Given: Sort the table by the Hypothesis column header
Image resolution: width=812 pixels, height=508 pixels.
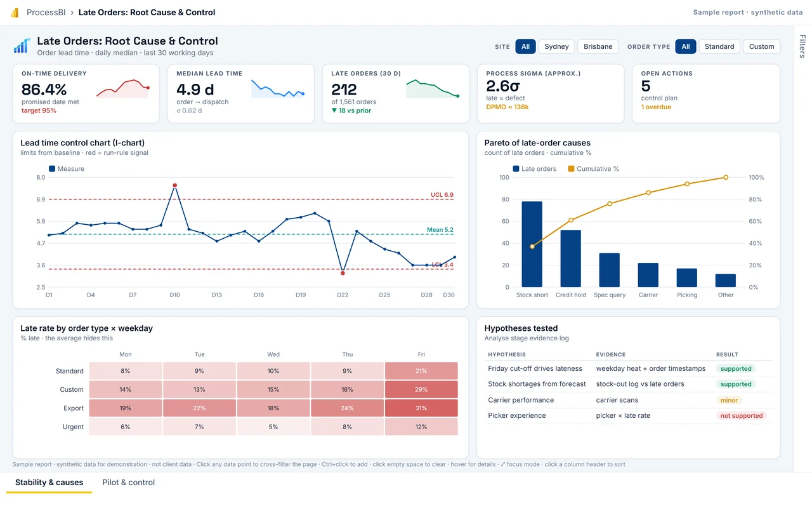Looking at the screenshot, I should point(507,355).
